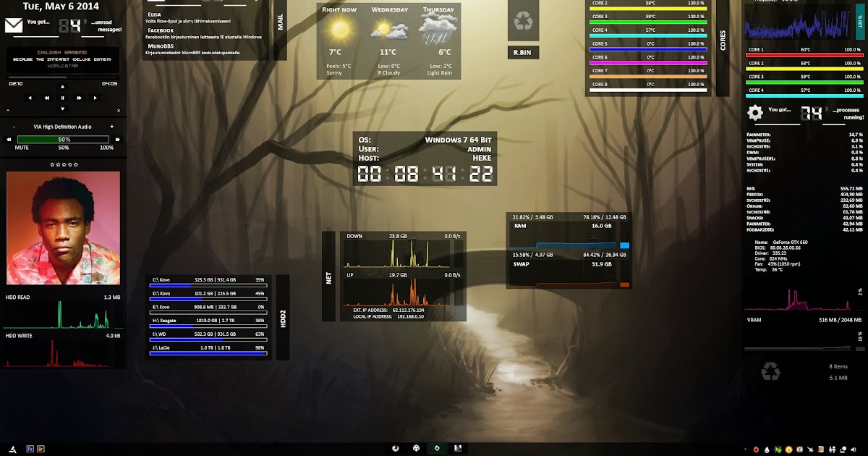Click the foobar2000 memory usage row
Viewport: 868px width, 456px height.
tap(805, 229)
